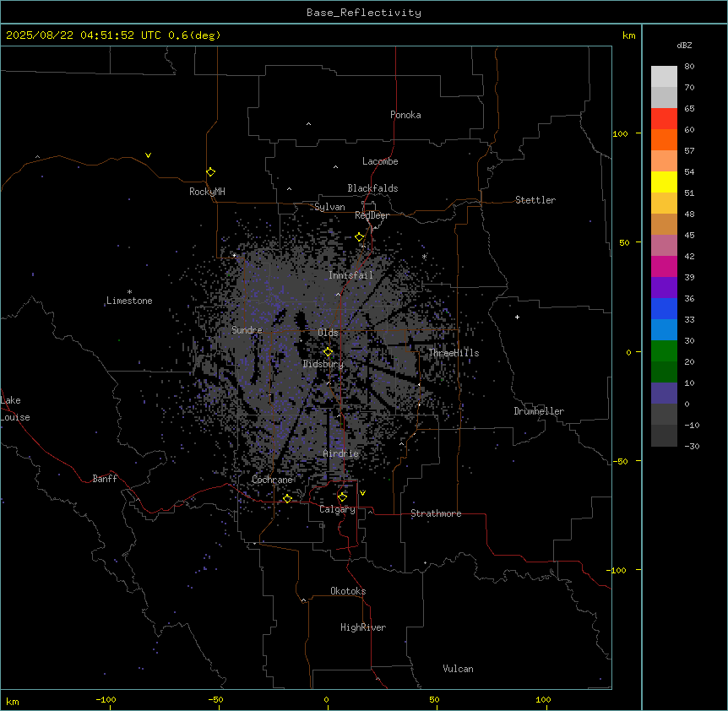Click the royal blue 33-36 dBZ swatch

664,308
